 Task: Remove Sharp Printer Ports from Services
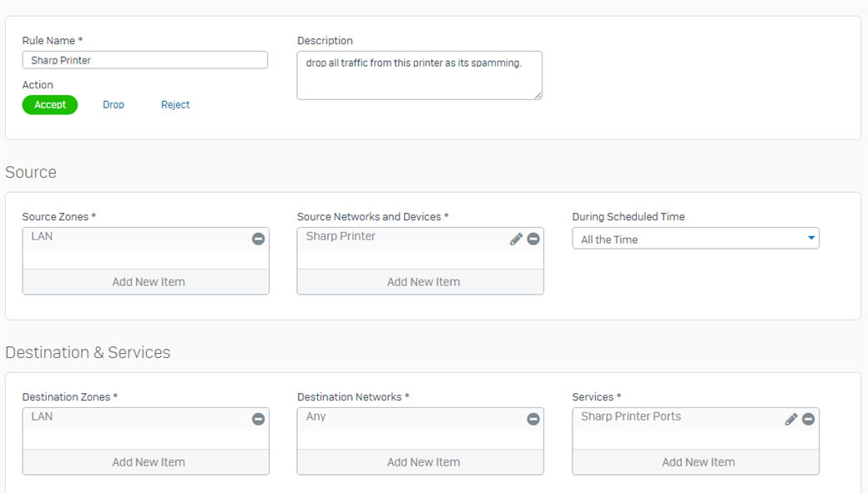808,420
